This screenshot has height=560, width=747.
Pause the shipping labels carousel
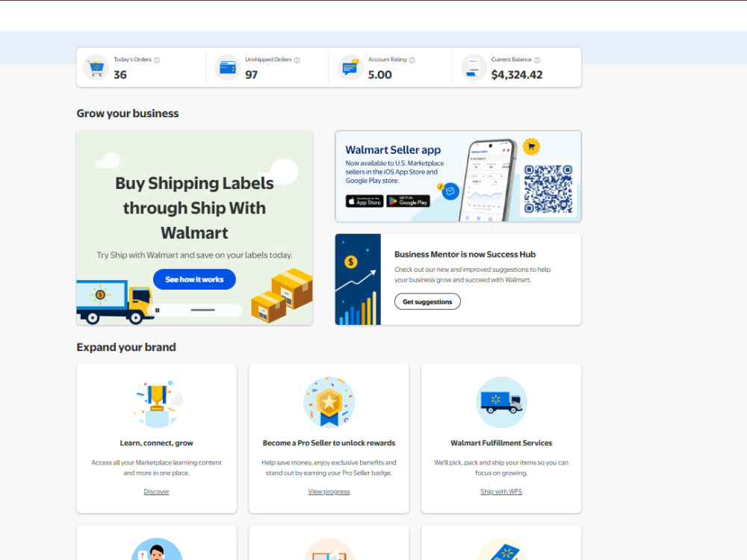157,310
